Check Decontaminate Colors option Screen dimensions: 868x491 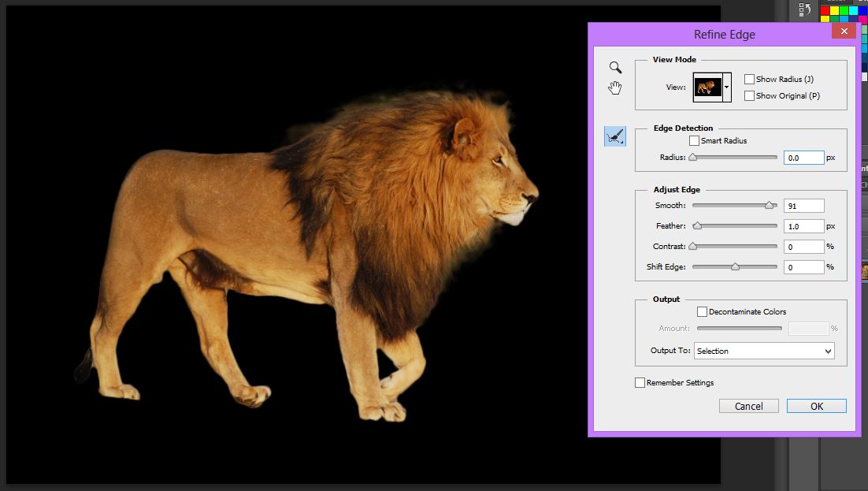click(x=703, y=311)
